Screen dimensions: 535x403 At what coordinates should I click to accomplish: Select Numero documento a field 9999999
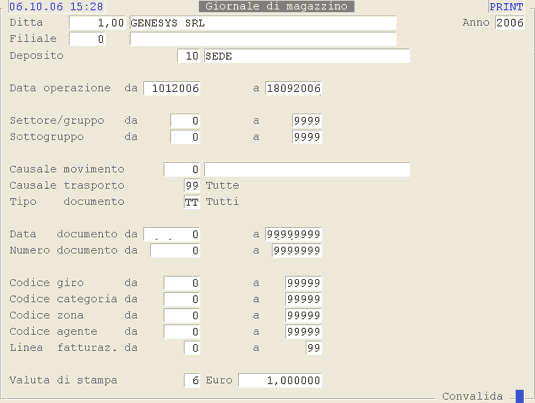[x=297, y=251]
